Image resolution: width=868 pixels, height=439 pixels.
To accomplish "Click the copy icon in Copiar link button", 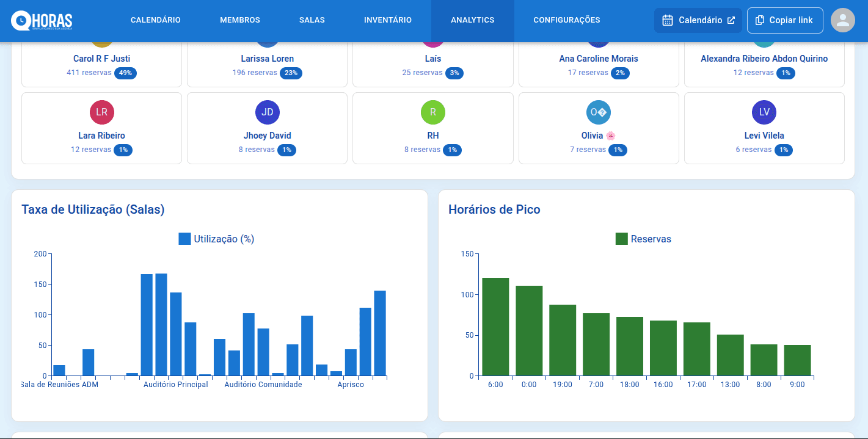I will point(759,20).
